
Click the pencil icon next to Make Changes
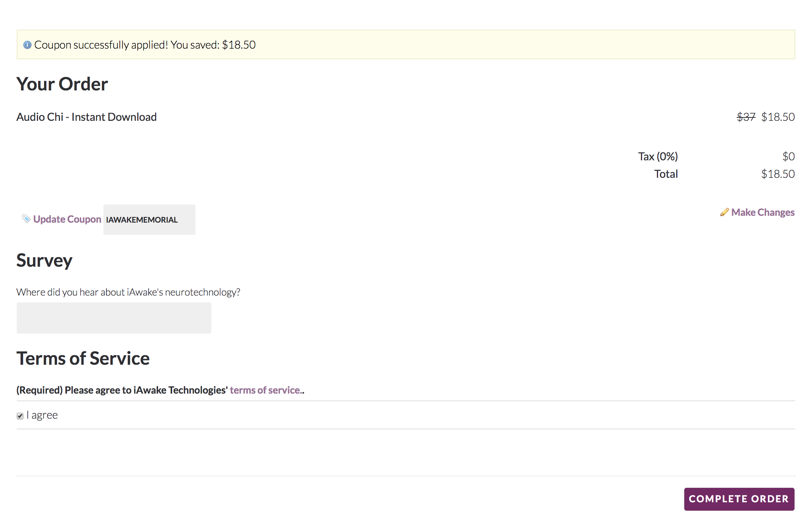pyautogui.click(x=725, y=212)
